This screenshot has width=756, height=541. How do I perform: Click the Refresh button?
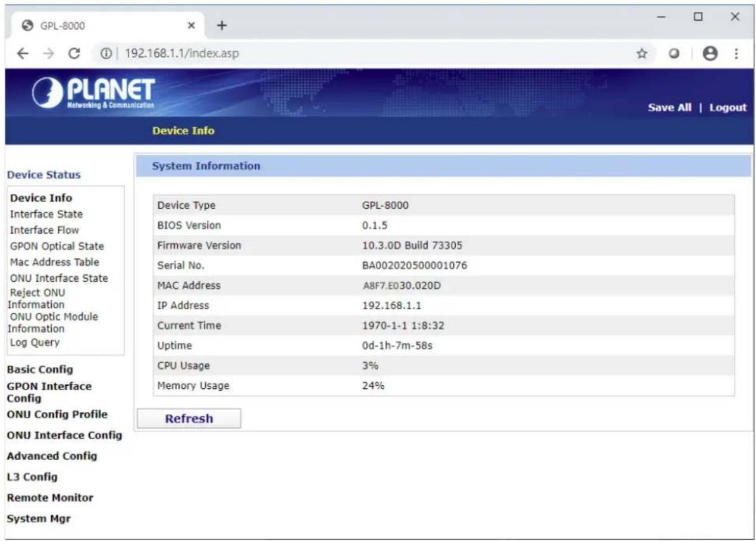tap(189, 419)
